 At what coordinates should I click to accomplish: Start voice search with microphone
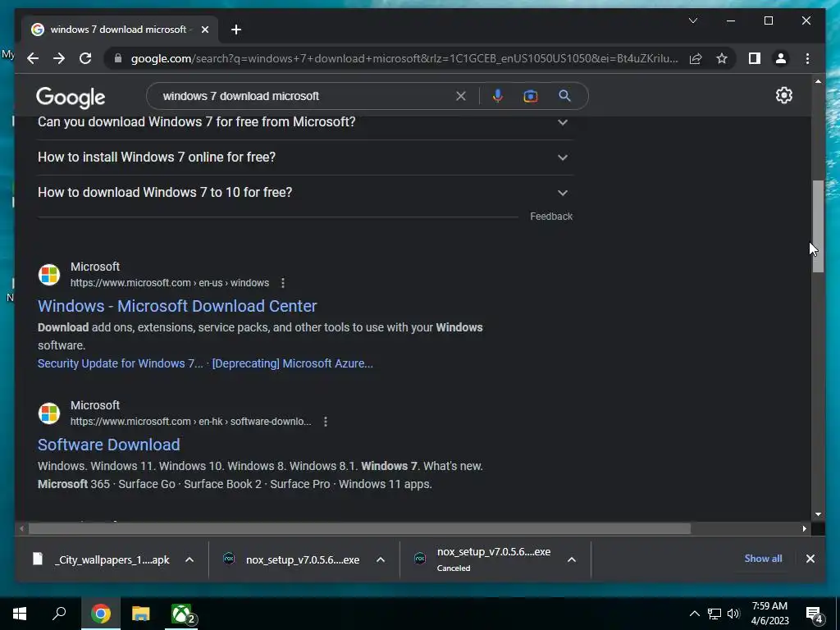(x=498, y=96)
